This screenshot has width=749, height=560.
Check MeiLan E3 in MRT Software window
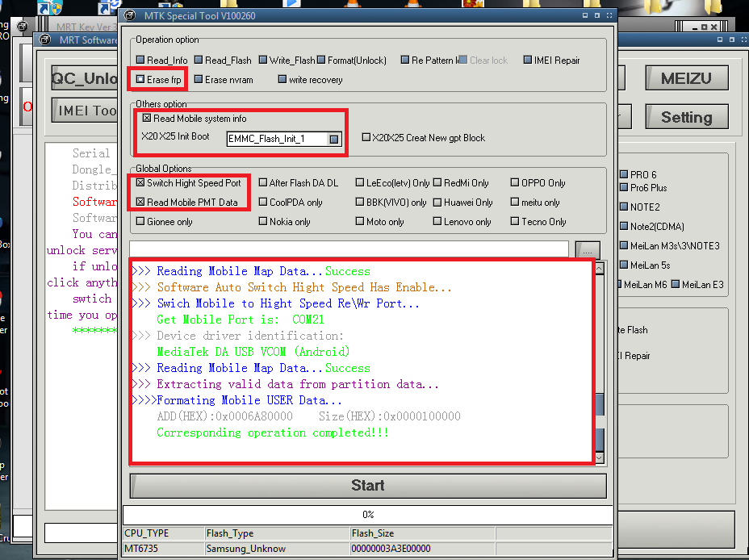tap(676, 284)
